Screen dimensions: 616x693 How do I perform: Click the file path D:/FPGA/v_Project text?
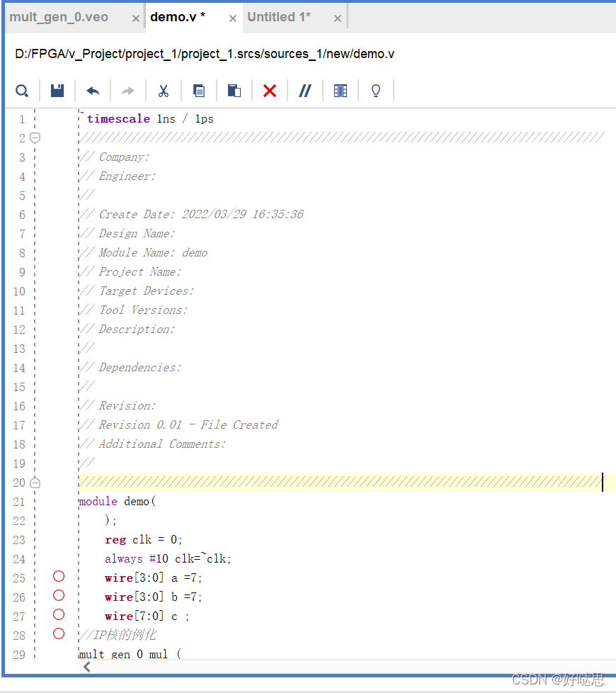(x=205, y=54)
